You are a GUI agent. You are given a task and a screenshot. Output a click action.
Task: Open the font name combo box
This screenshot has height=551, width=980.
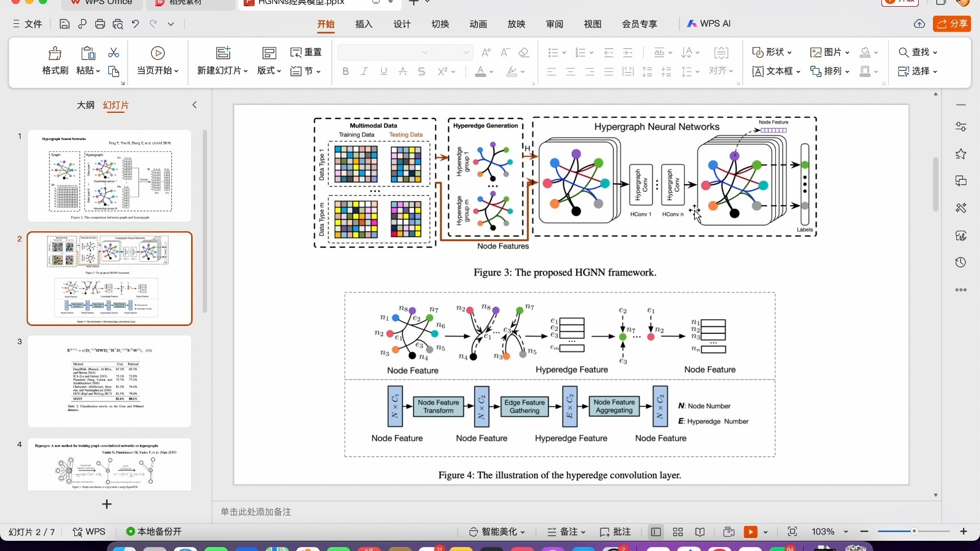[x=385, y=52]
